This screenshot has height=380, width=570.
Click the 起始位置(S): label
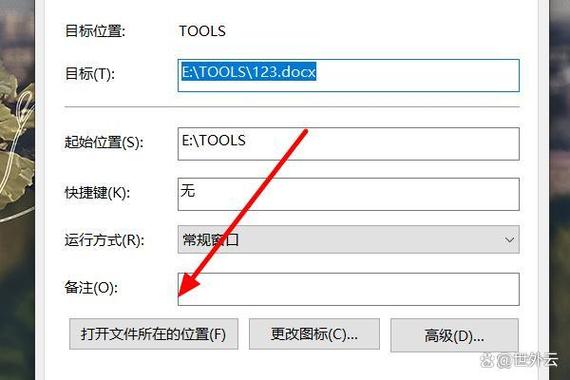[104, 142]
